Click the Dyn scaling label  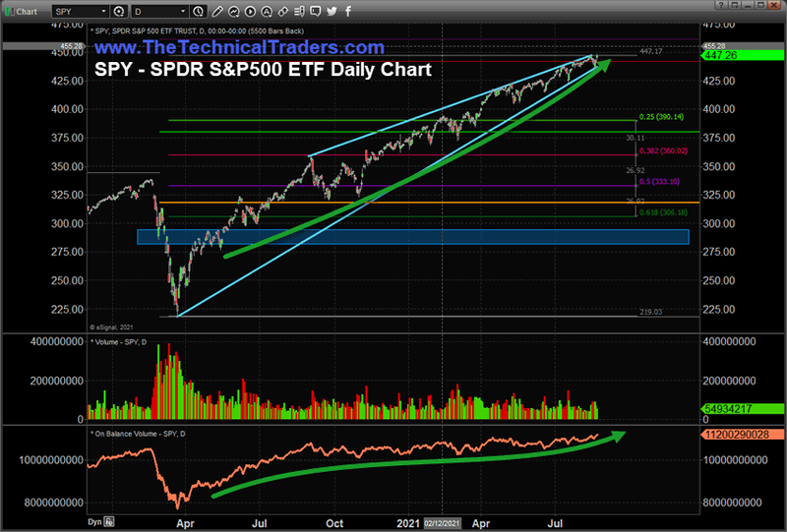point(94,521)
